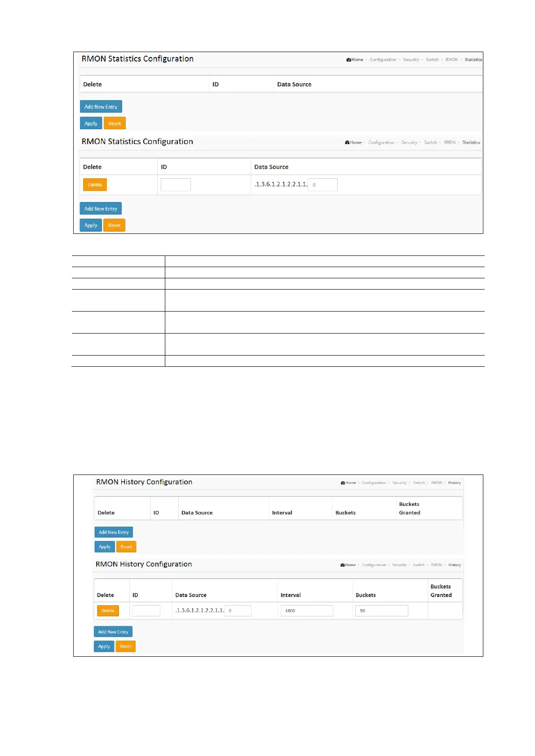Image resolution: width=535 pixels, height=756 pixels.
Task: Add New Entry below the History entry row
Action: [x=113, y=632]
